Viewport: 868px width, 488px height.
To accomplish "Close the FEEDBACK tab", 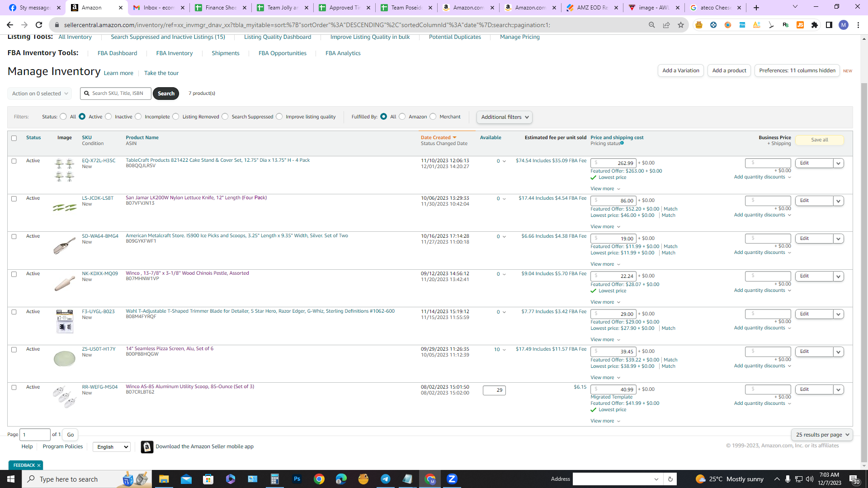I will point(39,465).
